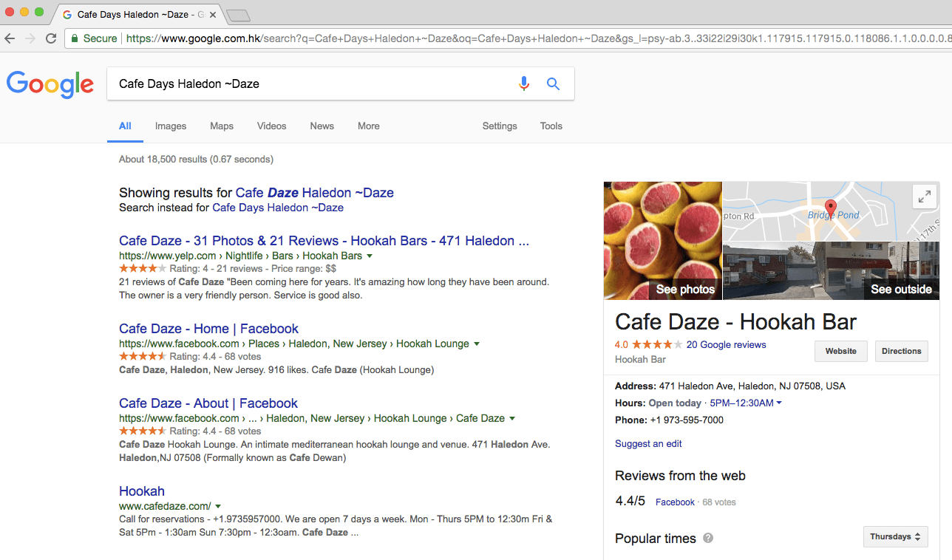Search instead for Cafe Days Haledon ~Daze
Screen dimensions: 952x560
coord(278,208)
